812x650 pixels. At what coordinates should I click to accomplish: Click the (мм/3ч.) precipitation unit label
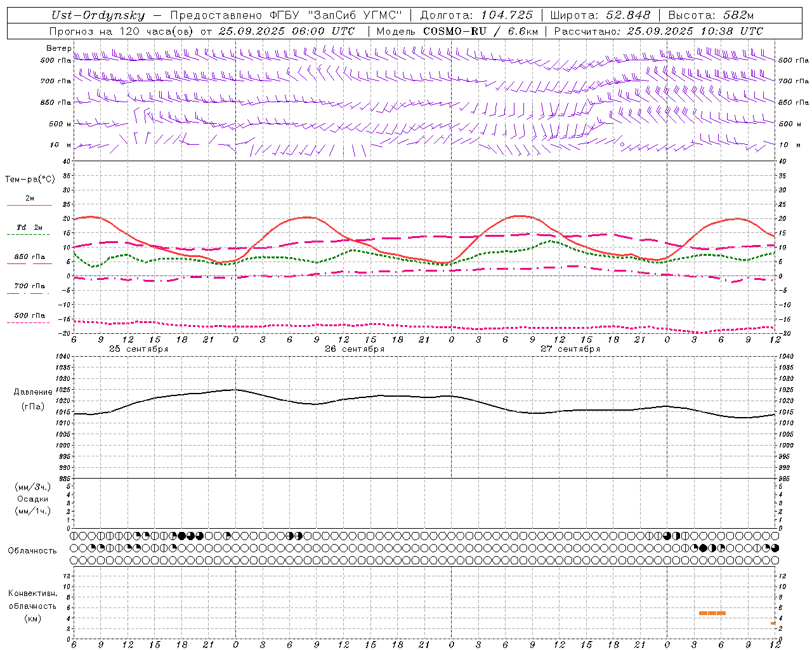33,487
